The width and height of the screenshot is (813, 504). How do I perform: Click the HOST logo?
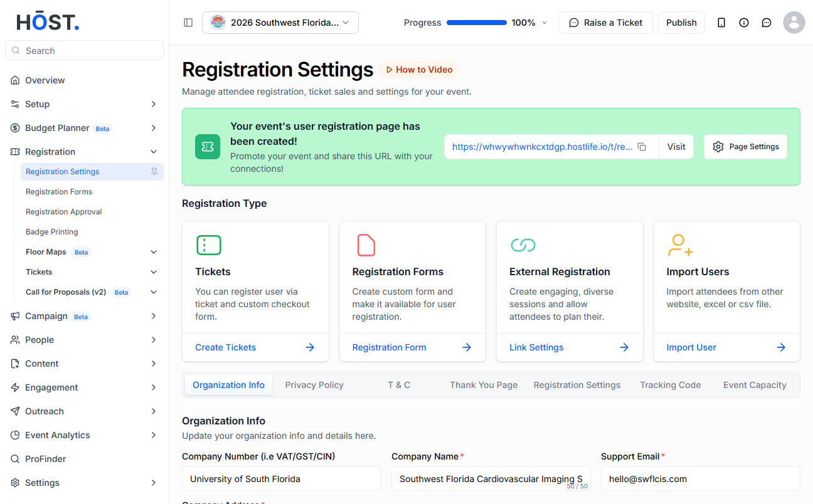coord(48,23)
